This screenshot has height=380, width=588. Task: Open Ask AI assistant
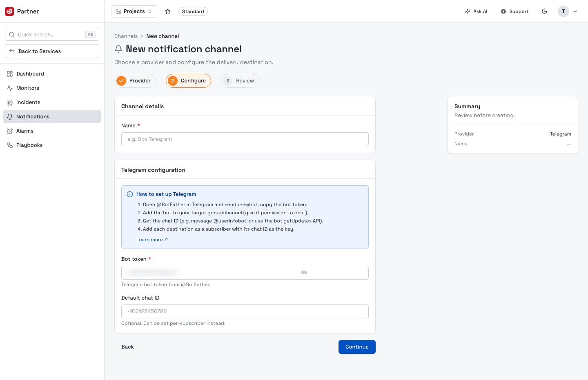click(x=476, y=11)
